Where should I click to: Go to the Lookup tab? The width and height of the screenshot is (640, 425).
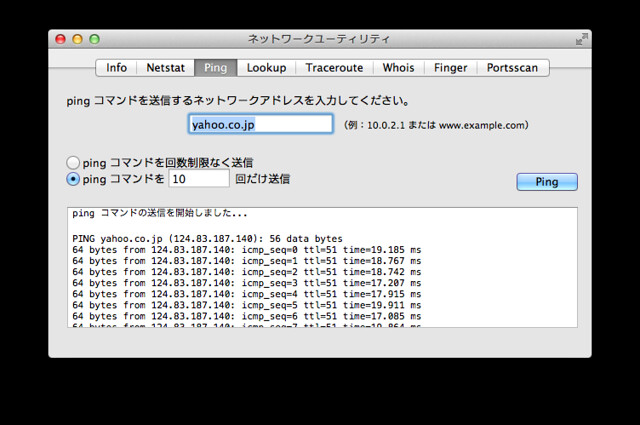click(266, 68)
